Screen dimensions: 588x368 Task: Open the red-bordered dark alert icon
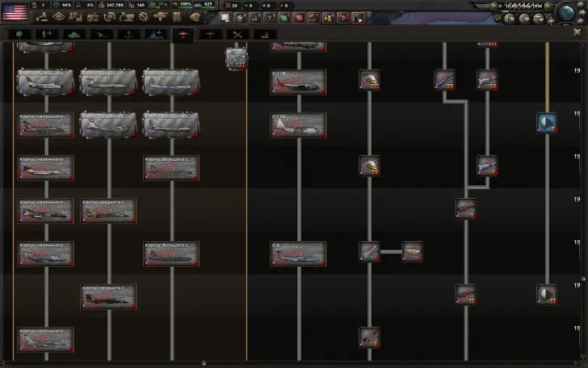(358, 17)
